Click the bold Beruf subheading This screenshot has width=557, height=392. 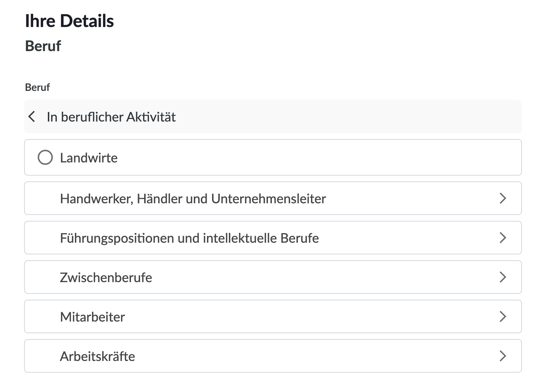[x=43, y=46]
